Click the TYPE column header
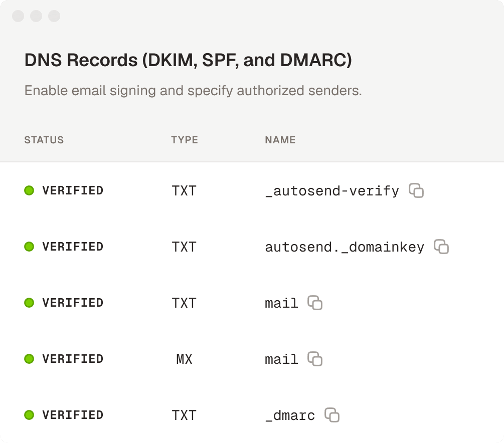Screen dimensions: 504x443 185,140
